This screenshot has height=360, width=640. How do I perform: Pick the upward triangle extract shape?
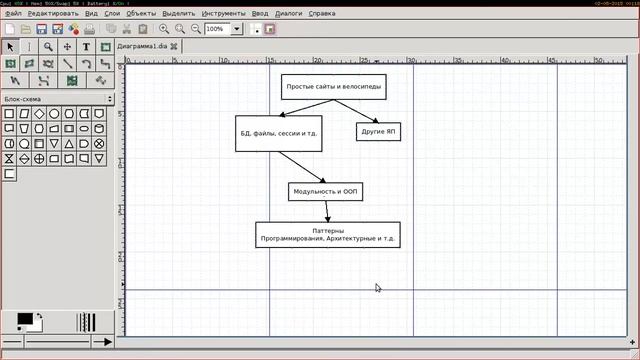69,144
